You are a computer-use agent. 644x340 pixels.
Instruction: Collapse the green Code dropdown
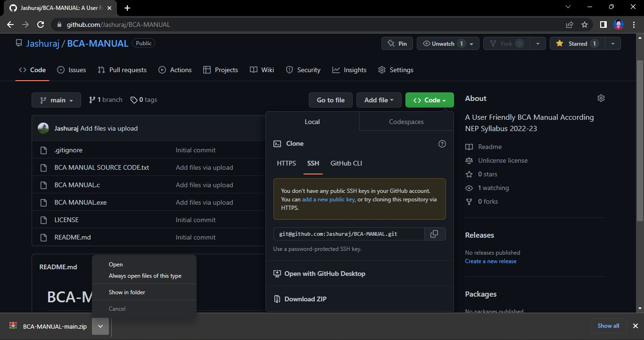pos(429,100)
